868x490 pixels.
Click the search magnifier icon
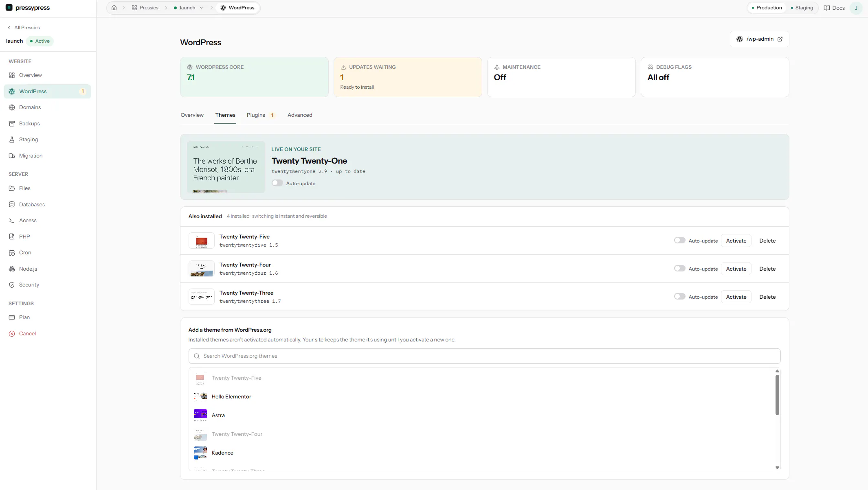[197, 356]
